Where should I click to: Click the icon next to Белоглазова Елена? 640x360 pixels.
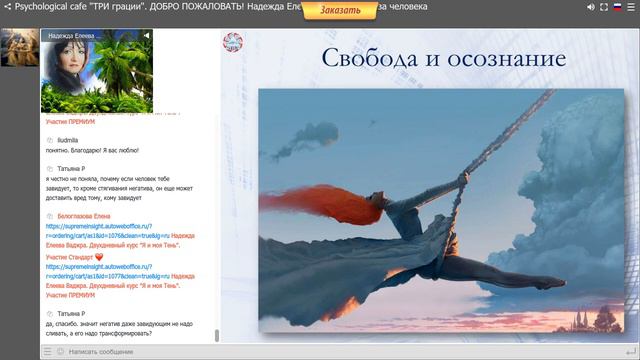(x=50, y=216)
